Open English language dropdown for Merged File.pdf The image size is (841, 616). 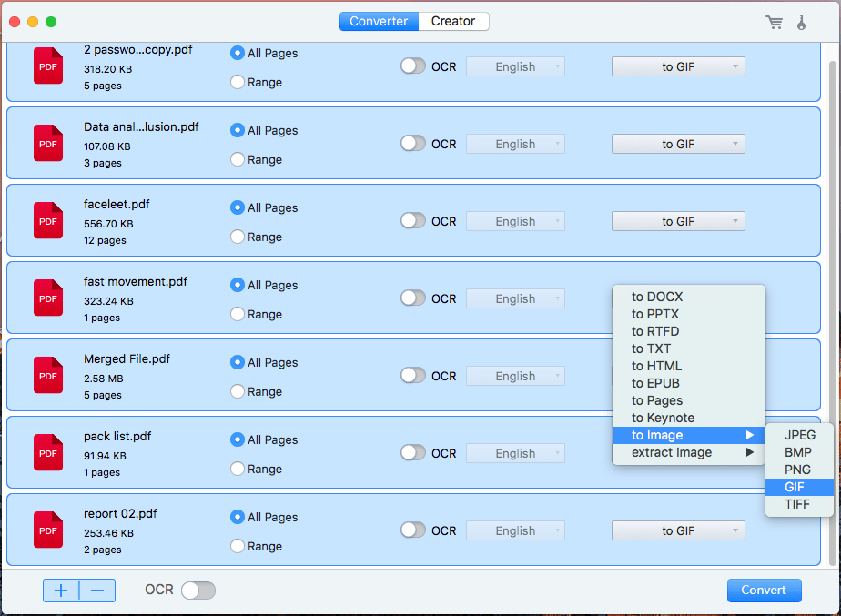(x=515, y=376)
